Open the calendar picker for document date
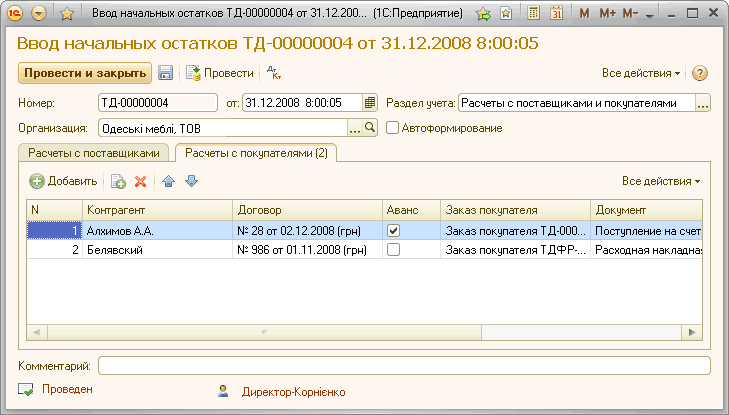The image size is (729, 415). [370, 103]
